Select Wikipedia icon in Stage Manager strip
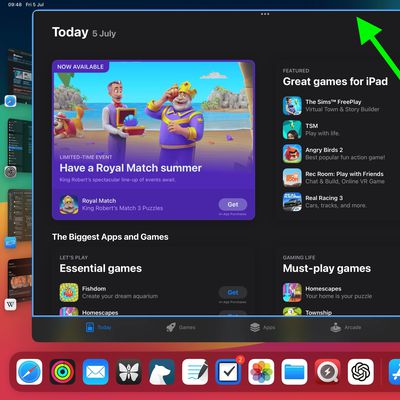This screenshot has height=400, width=400. (x=10, y=304)
